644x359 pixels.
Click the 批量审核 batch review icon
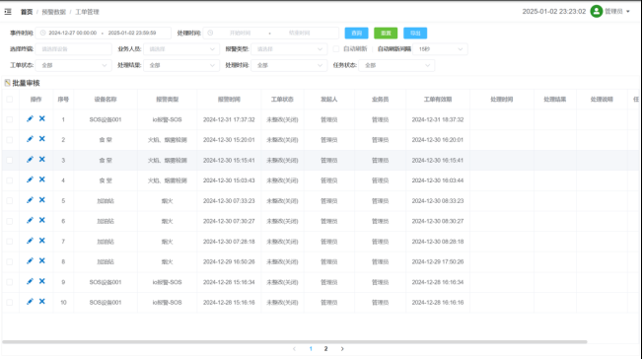point(7,83)
